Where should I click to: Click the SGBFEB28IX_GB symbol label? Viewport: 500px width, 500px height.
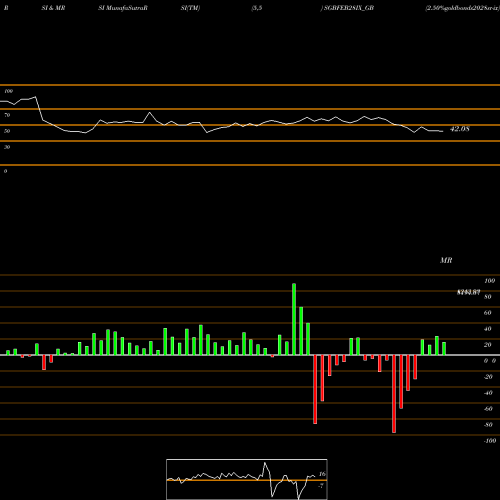point(349,8)
